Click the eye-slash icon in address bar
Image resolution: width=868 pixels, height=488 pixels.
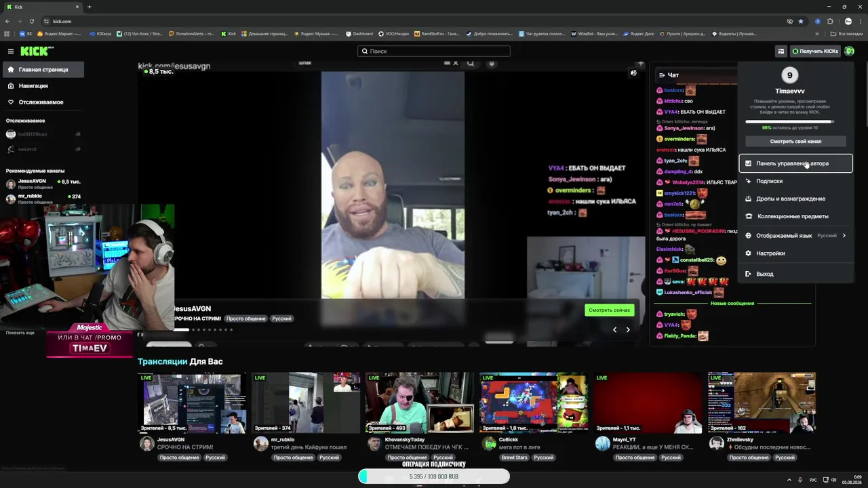click(789, 21)
